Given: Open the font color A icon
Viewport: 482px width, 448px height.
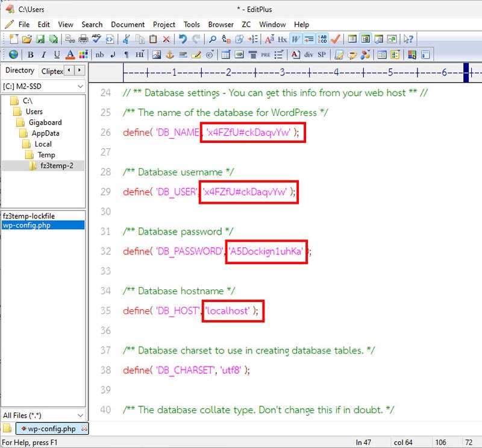Looking at the screenshot, I should 70,54.
